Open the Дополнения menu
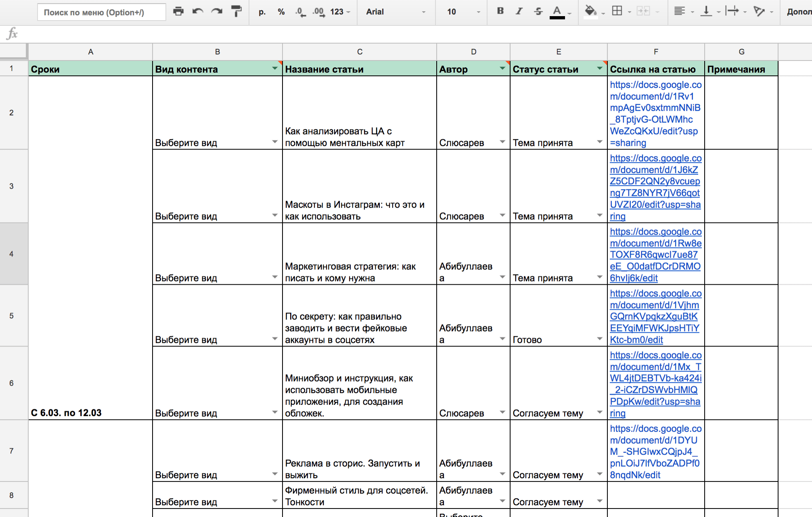The height and width of the screenshot is (517, 812). click(799, 12)
